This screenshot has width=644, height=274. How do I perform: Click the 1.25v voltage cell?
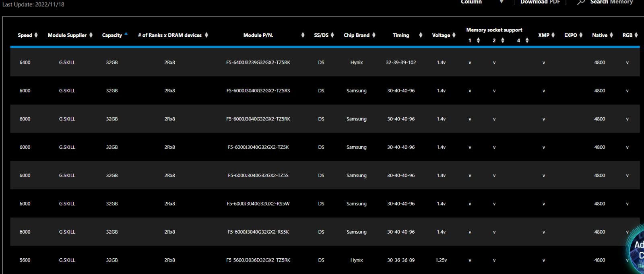click(441, 260)
